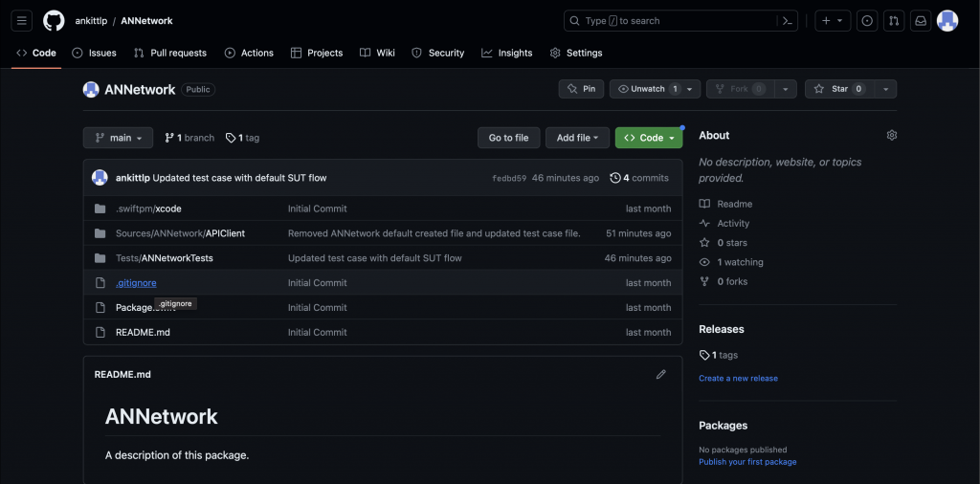Open the Actions tab
The image size is (980, 484).
click(x=249, y=53)
